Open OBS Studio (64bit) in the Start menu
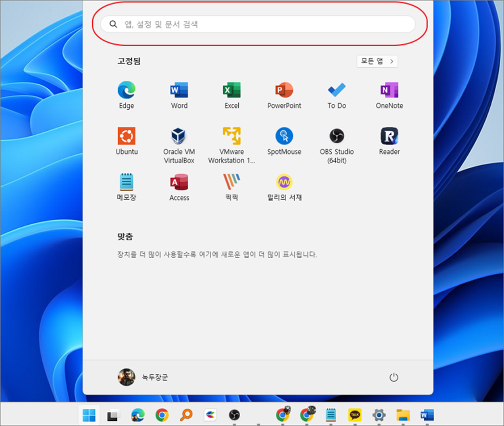504x426 pixels. tap(337, 146)
